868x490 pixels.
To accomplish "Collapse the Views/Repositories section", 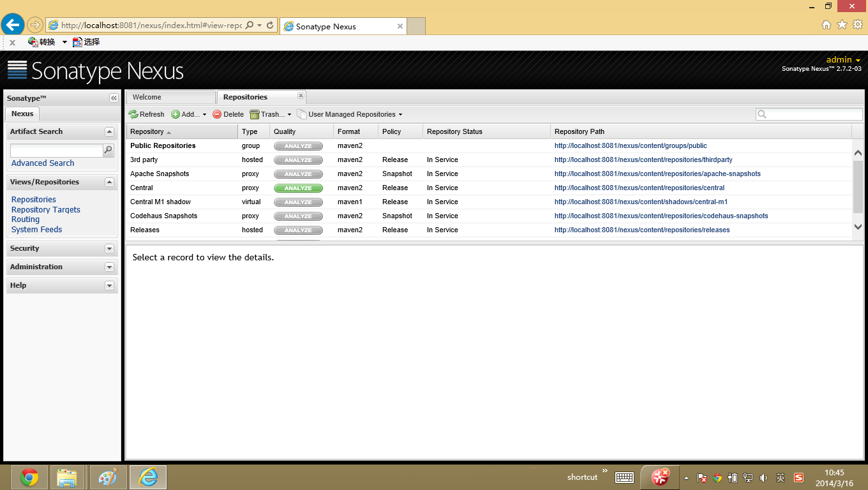I will coord(109,182).
